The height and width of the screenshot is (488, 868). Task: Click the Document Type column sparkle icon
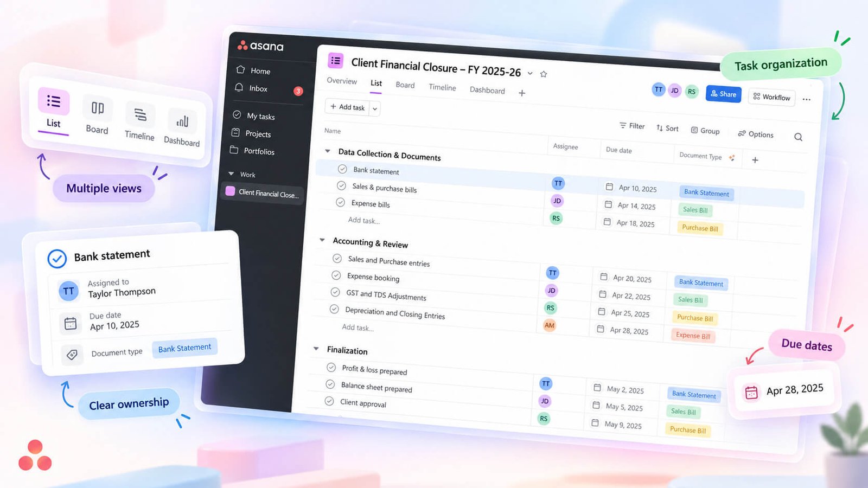(x=732, y=158)
